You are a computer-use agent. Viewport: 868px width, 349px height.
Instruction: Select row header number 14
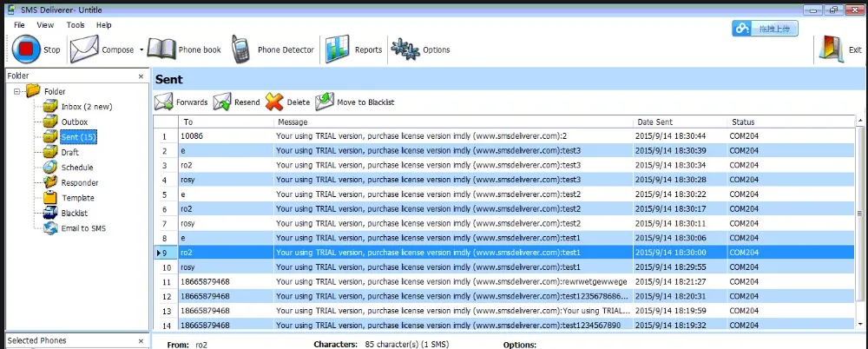pos(165,326)
